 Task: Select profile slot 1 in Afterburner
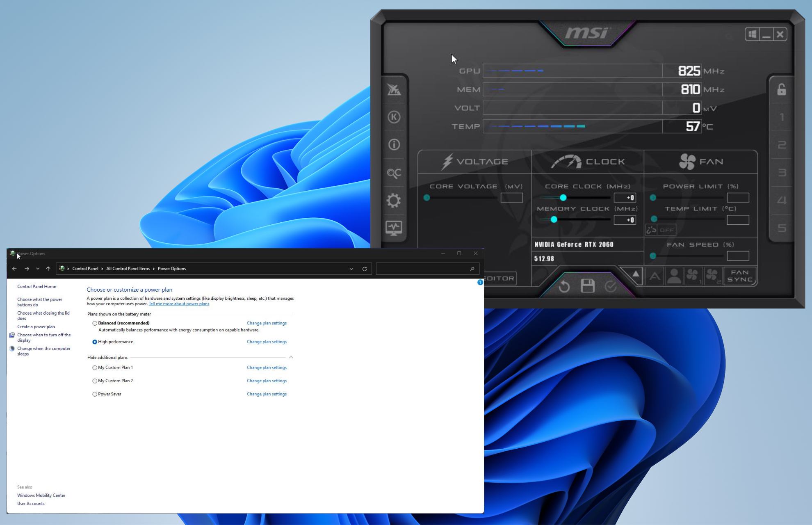(782, 117)
